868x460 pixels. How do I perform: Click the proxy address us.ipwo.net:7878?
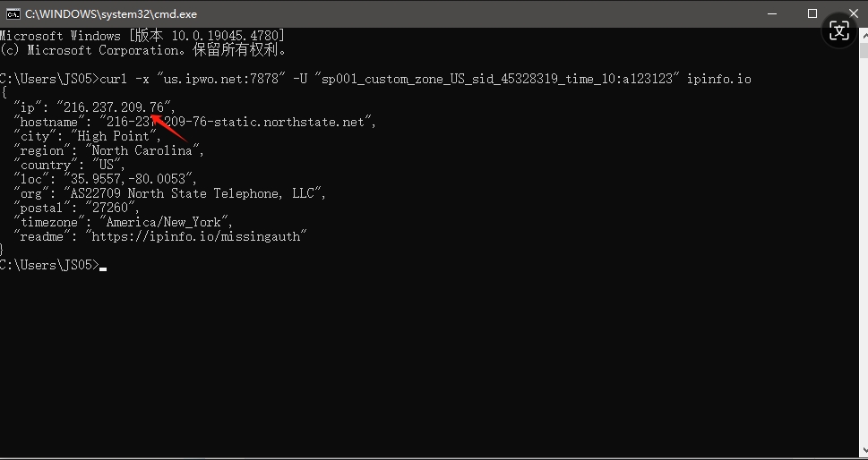pyautogui.click(x=221, y=79)
